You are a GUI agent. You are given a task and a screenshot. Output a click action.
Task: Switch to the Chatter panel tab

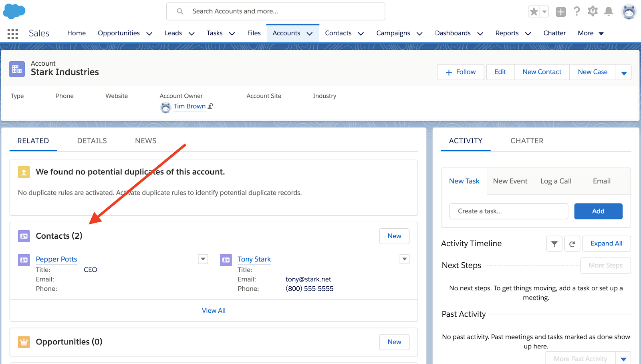(526, 141)
